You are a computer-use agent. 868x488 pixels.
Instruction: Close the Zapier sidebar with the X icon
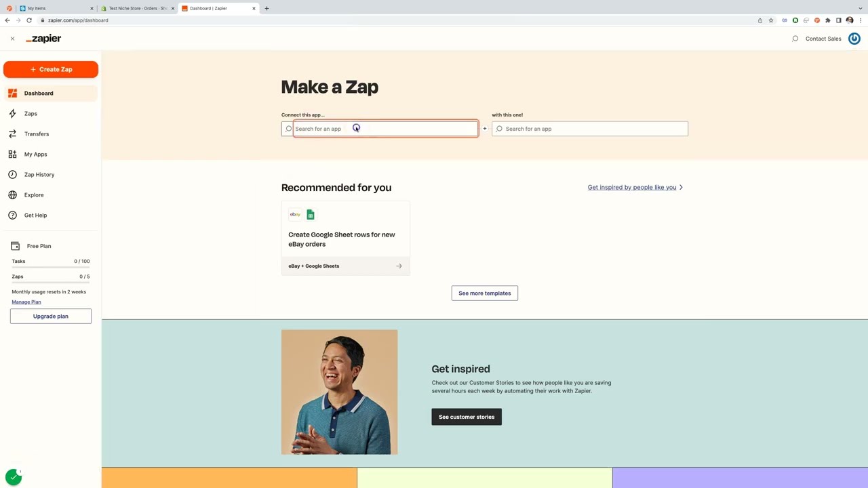click(x=12, y=39)
